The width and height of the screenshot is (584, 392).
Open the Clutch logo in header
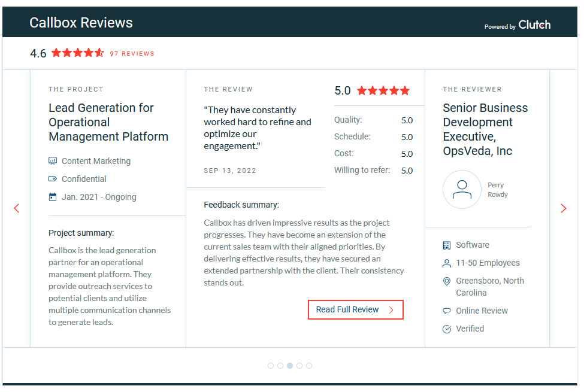pos(534,25)
